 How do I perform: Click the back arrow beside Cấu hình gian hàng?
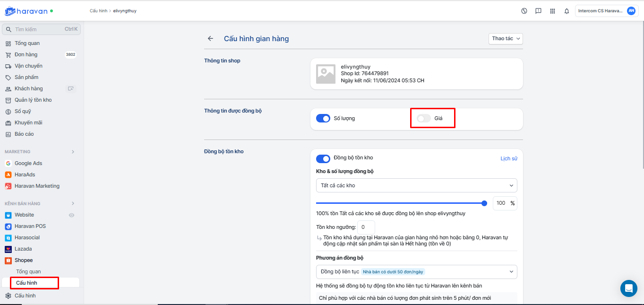(211, 39)
